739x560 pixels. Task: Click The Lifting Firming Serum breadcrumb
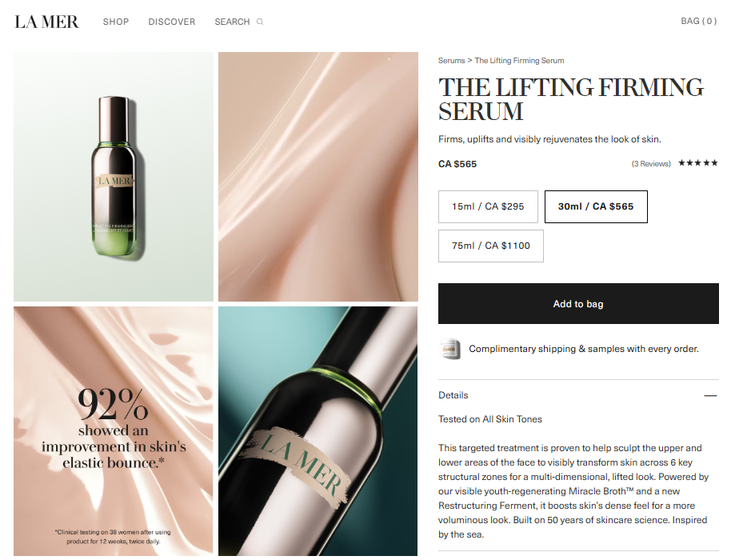pyautogui.click(x=519, y=60)
